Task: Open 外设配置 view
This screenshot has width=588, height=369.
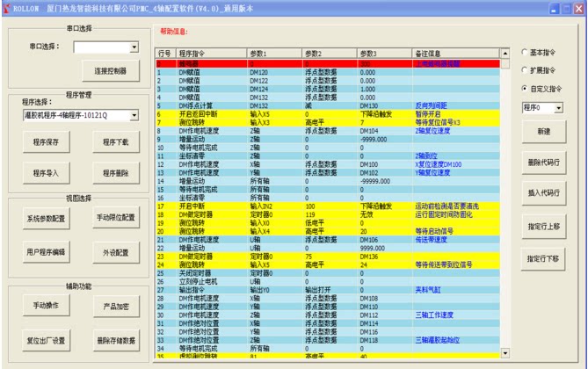Action: tap(115, 253)
